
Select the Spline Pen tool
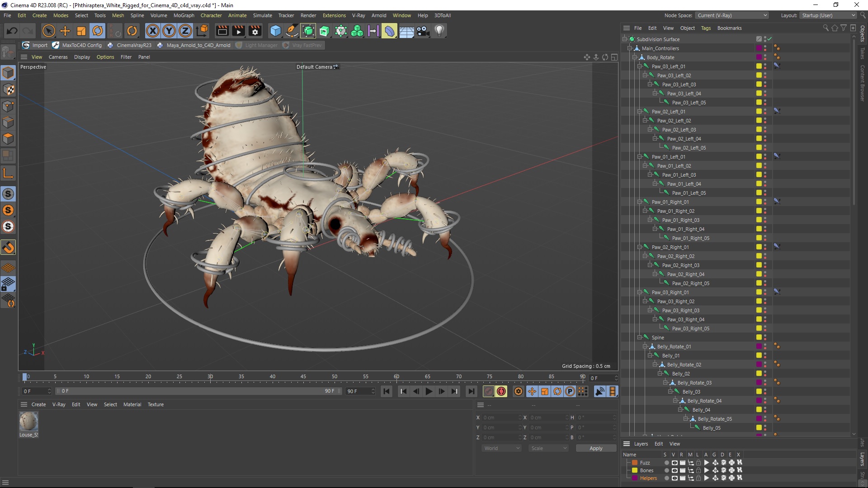(292, 31)
